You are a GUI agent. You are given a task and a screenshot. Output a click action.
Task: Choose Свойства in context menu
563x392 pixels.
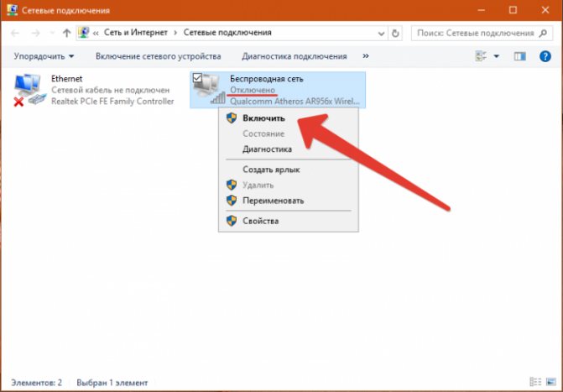click(x=260, y=221)
